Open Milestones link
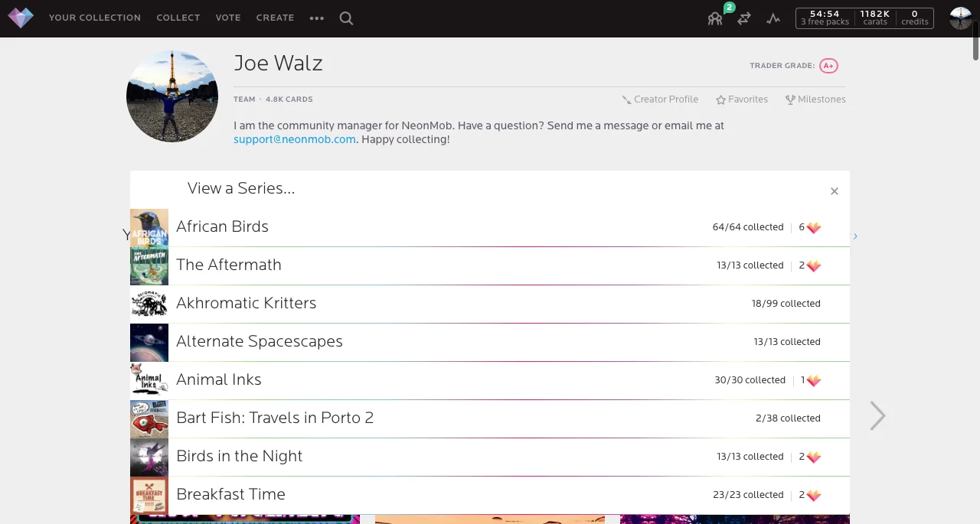Image resolution: width=980 pixels, height=524 pixels. (815, 99)
